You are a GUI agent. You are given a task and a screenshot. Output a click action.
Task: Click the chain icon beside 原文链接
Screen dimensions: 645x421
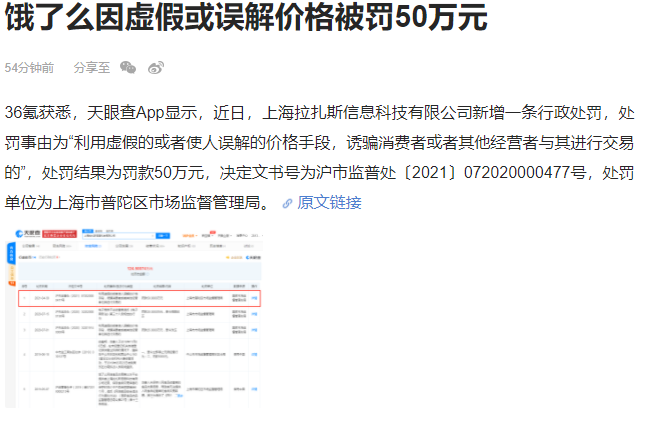coord(287,203)
